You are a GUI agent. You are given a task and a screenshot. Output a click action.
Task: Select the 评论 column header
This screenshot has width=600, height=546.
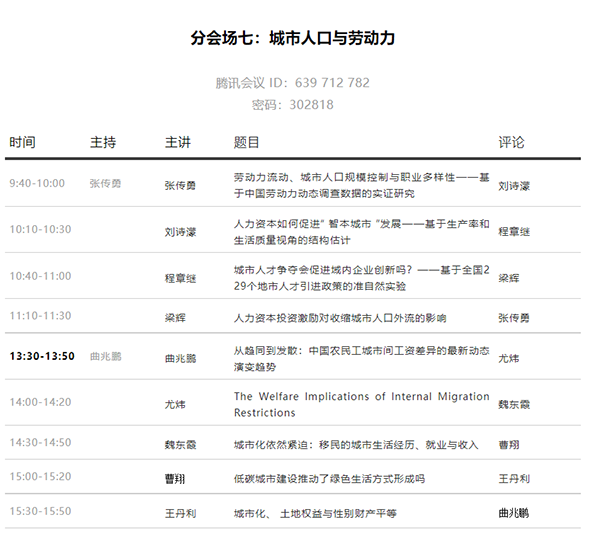[x=511, y=143]
